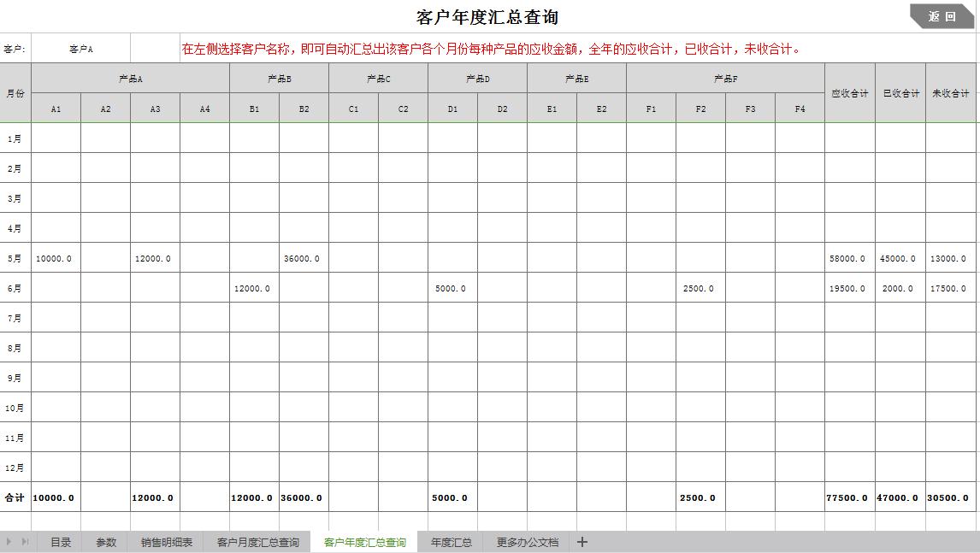Add a new sheet with the plus icon
Image resolution: width=980 pixels, height=553 pixels.
pyautogui.click(x=582, y=542)
